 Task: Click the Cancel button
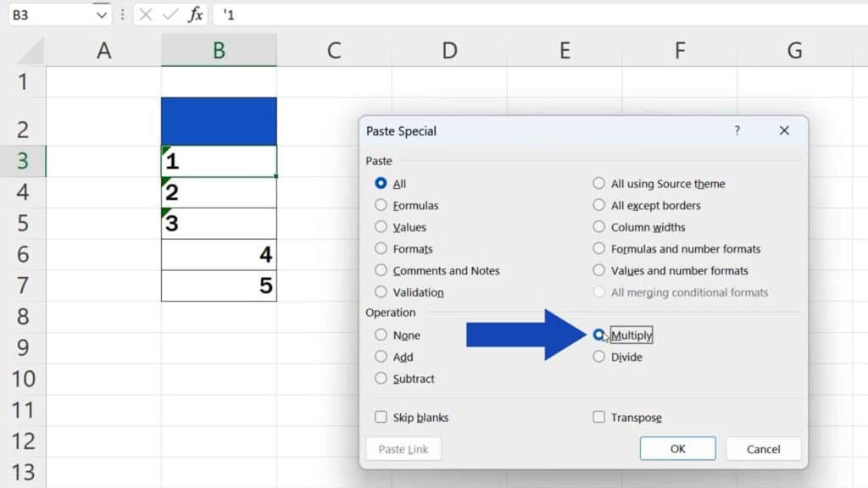764,449
